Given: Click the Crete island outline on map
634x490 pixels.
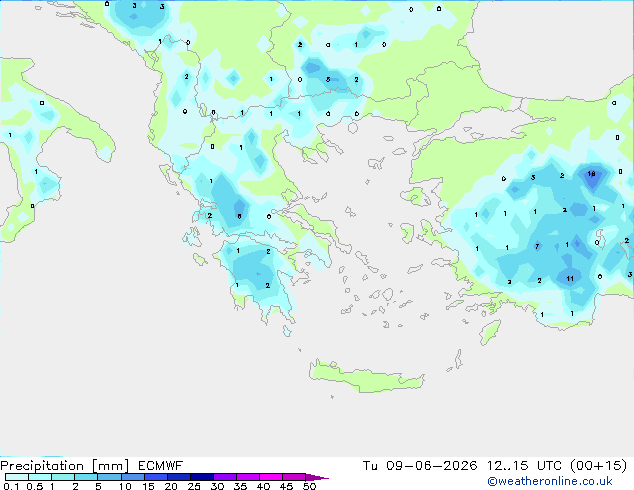Looking at the screenshot, I should (x=366, y=376).
